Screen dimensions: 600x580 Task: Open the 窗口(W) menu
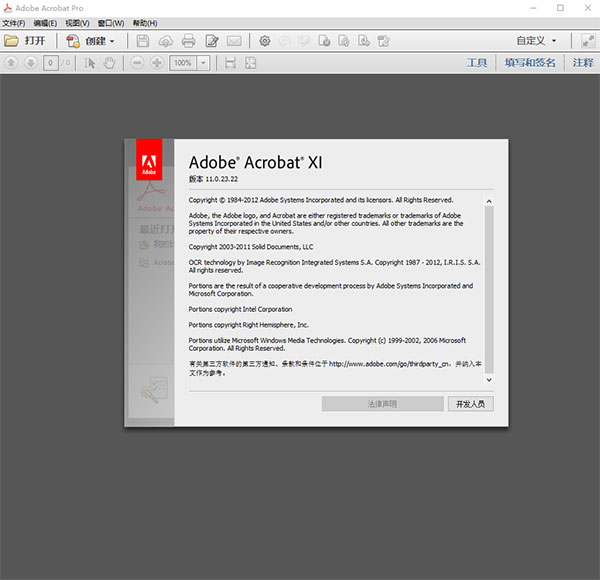(x=111, y=23)
